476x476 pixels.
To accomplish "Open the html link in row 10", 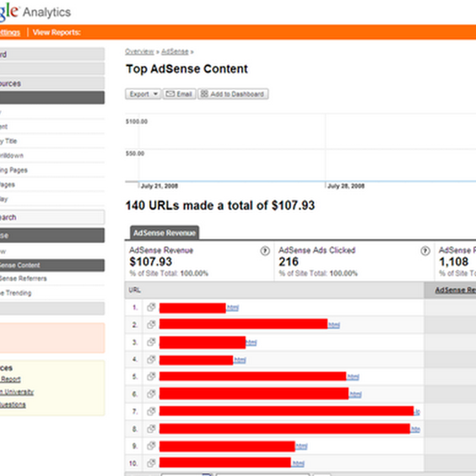I will point(298,464).
